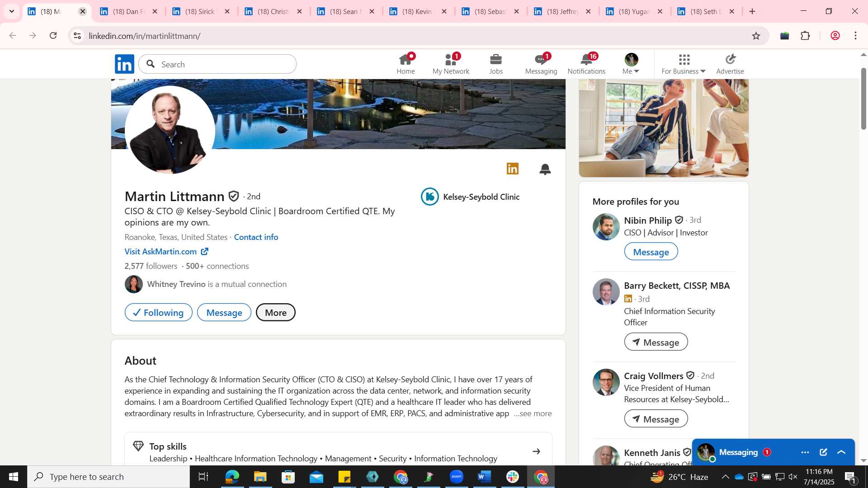Expand the Me dropdown menu
Screen dimensions: 868x488
click(632, 64)
